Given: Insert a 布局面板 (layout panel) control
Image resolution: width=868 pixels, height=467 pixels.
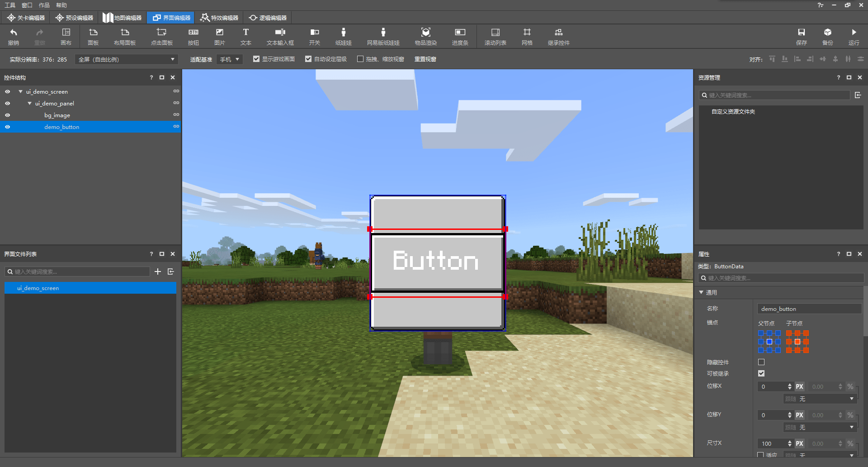Looking at the screenshot, I should (125, 36).
